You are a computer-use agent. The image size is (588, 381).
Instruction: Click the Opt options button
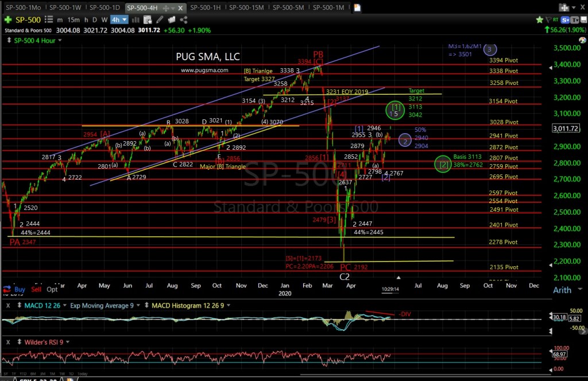tap(52, 289)
